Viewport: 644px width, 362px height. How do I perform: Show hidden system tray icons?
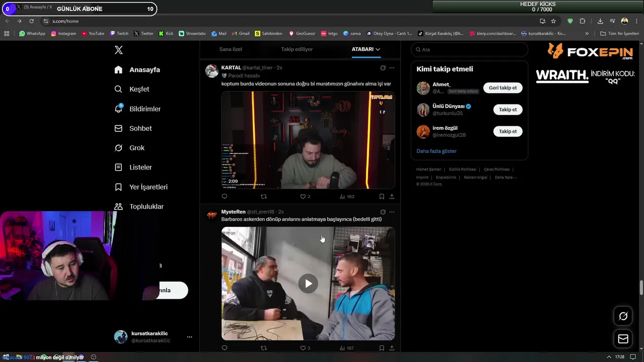coord(609,357)
